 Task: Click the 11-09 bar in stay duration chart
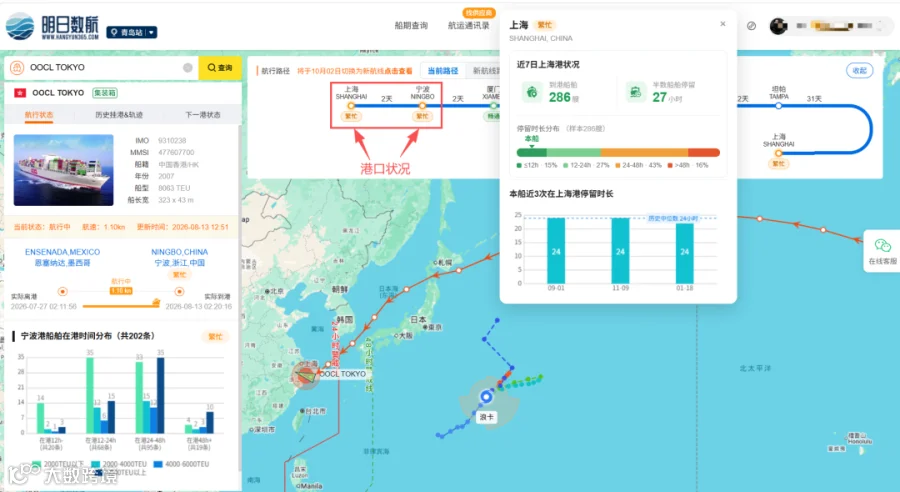[x=620, y=251]
